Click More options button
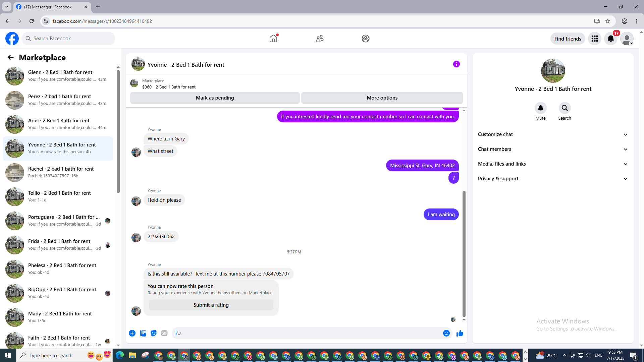 pos(382,98)
